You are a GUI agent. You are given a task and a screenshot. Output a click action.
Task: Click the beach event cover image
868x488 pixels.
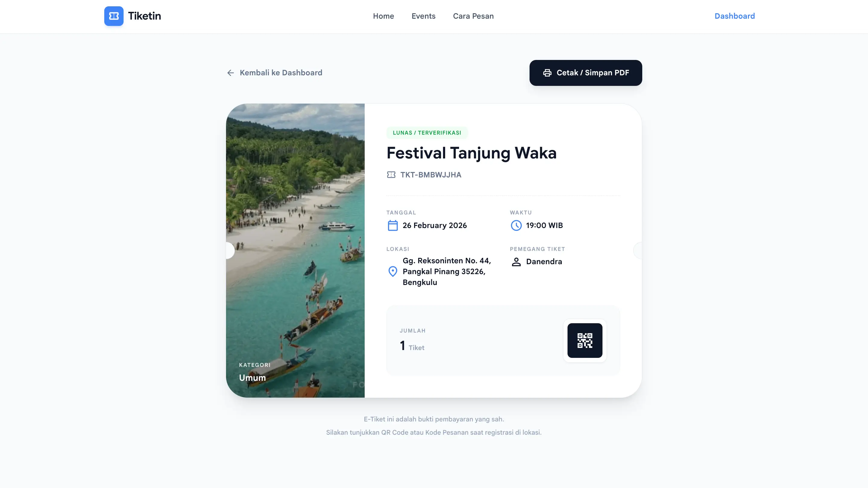tap(295, 250)
